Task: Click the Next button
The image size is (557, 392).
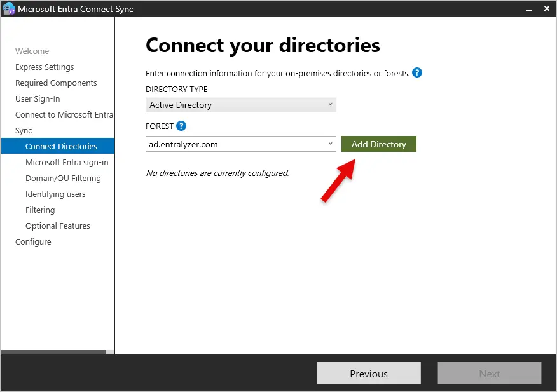Action: 489,374
